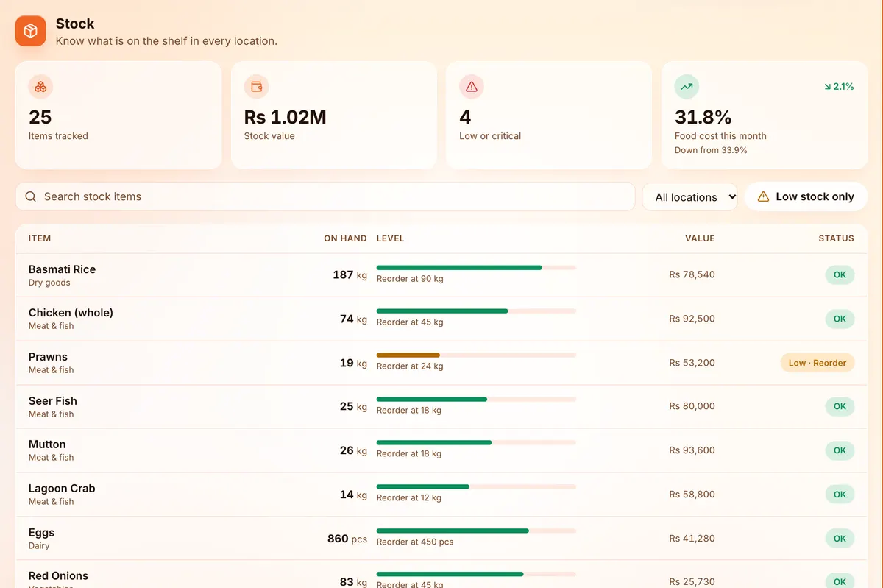Sort by the STATUS column header

(x=837, y=238)
